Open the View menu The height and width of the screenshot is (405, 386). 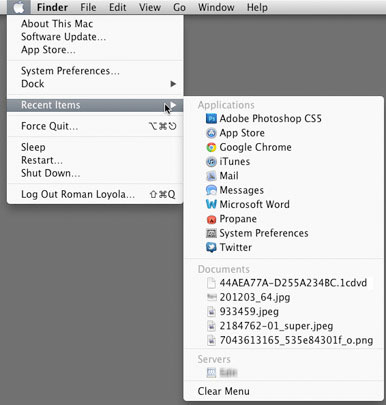pos(150,7)
